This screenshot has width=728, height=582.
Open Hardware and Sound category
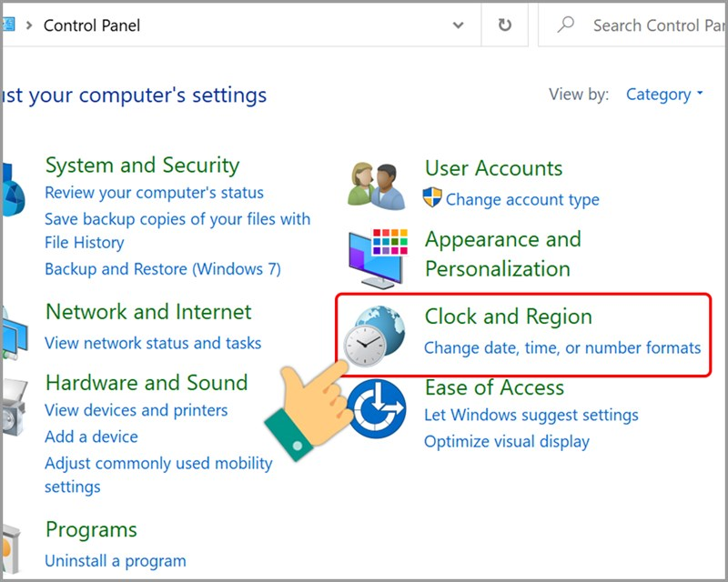[147, 383]
